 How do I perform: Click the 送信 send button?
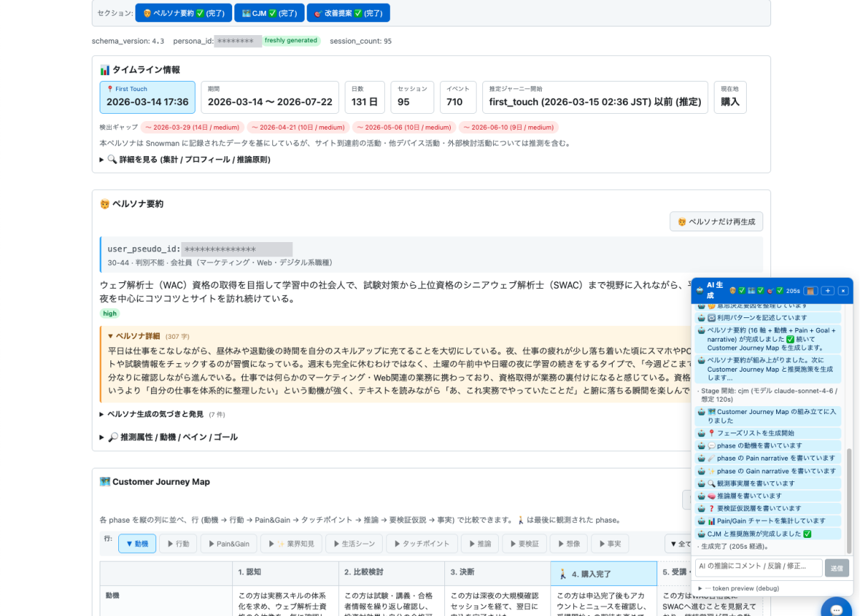coord(836,568)
